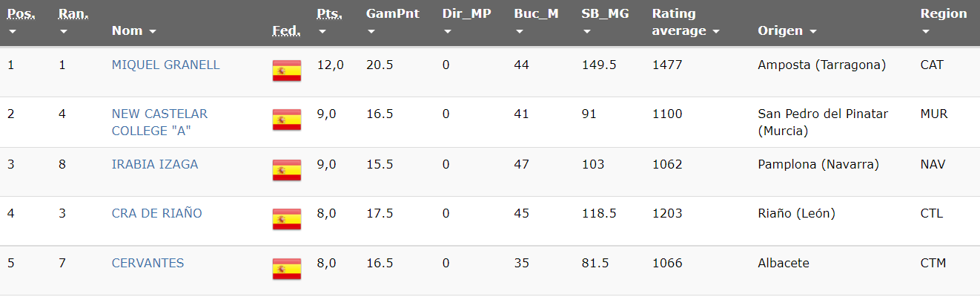Sort by Rating average column
Image resolution: width=980 pixels, height=297 pixels.
point(686,23)
